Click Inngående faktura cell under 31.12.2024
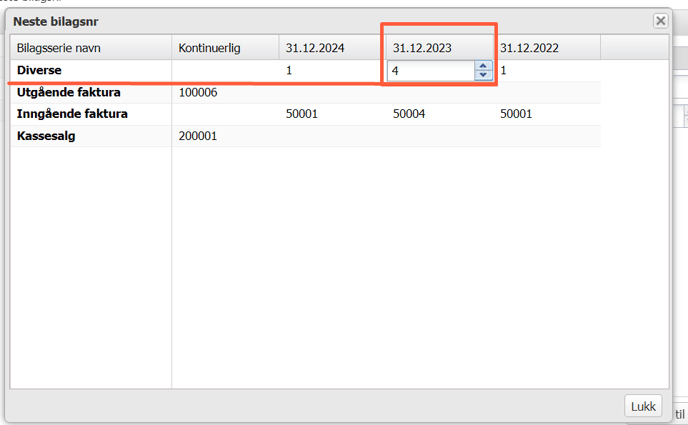 302,114
